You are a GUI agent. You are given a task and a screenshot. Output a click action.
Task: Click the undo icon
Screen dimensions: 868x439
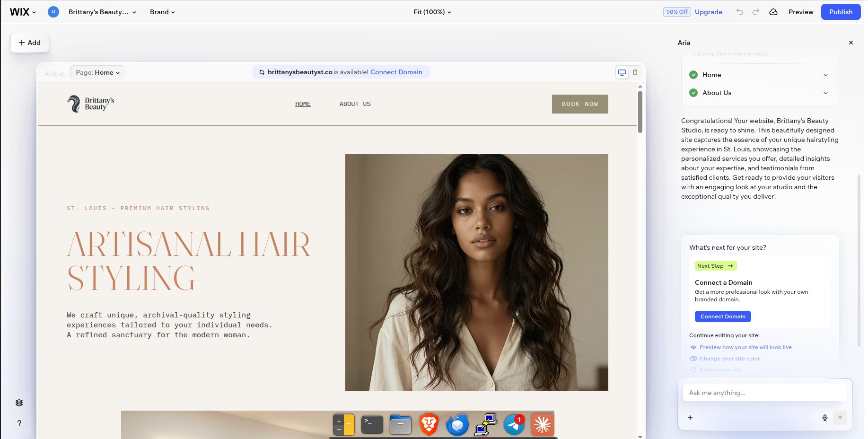click(740, 12)
